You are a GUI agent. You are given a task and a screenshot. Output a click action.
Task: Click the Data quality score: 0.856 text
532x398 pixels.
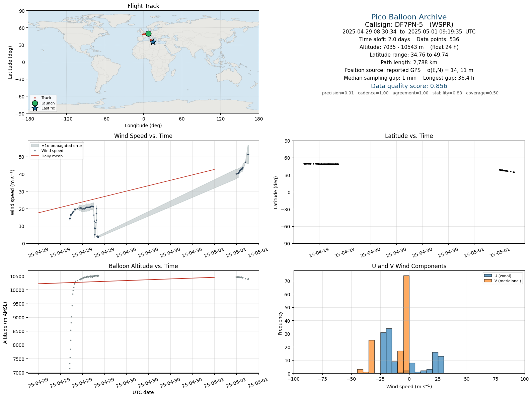click(x=409, y=86)
